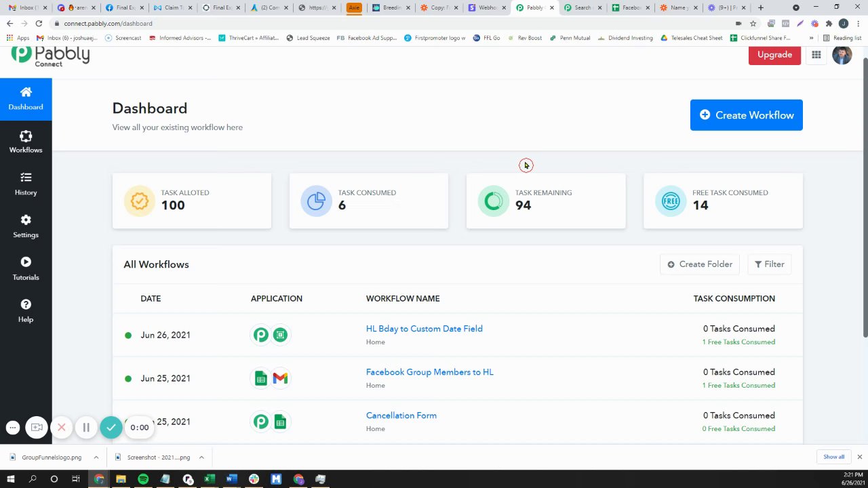Click the Task Alloted badge icon
Screen dimensions: 868x488
coord(139,201)
